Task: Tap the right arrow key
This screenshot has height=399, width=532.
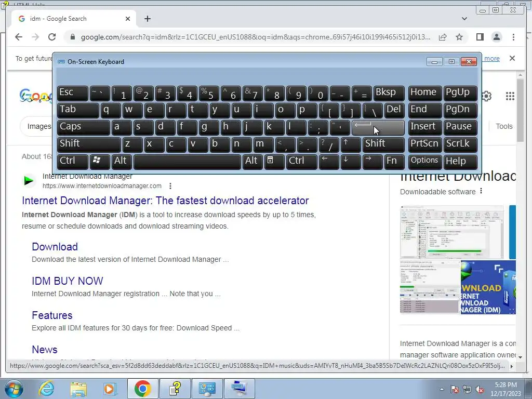Action: click(372, 162)
